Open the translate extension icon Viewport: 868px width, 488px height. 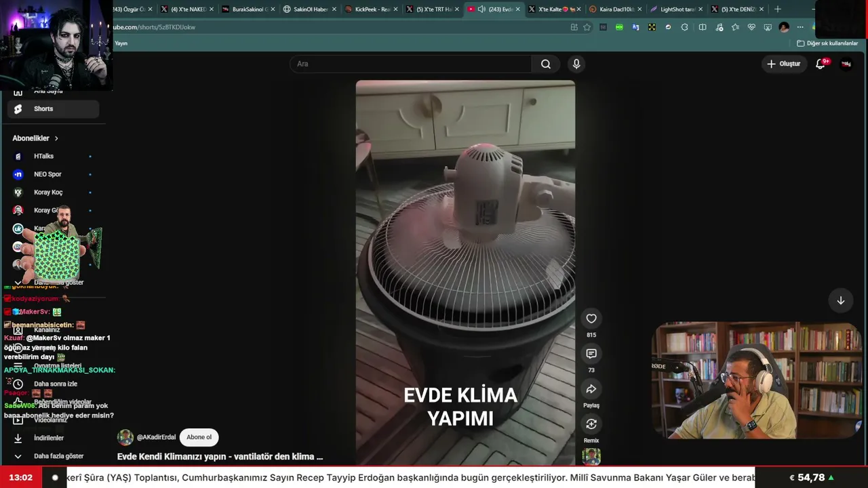click(x=635, y=27)
